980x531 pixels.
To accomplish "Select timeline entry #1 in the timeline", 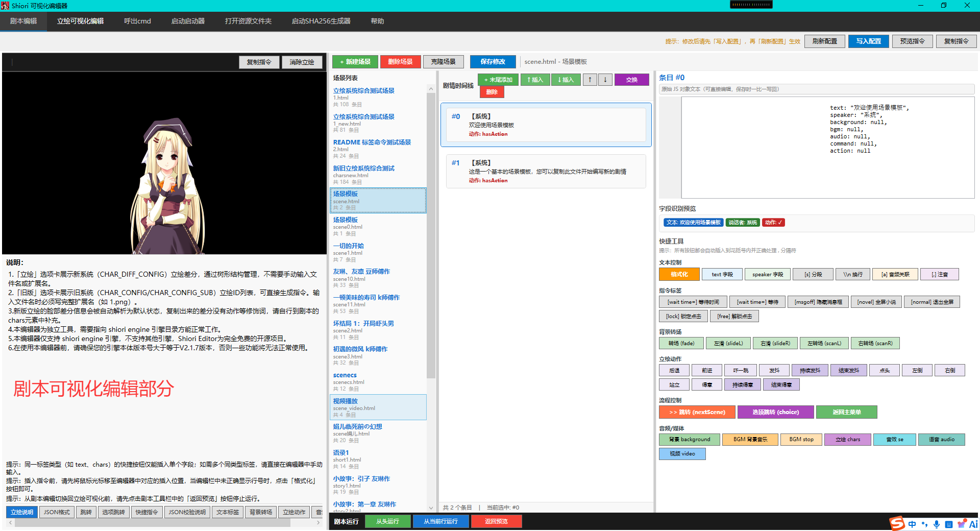I will [x=546, y=172].
